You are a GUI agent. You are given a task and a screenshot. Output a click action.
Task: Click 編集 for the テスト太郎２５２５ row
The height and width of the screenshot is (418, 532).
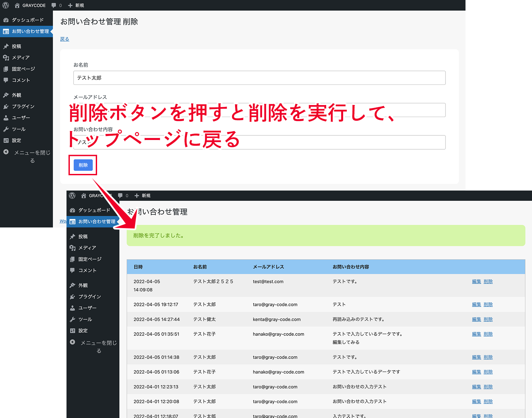click(476, 281)
